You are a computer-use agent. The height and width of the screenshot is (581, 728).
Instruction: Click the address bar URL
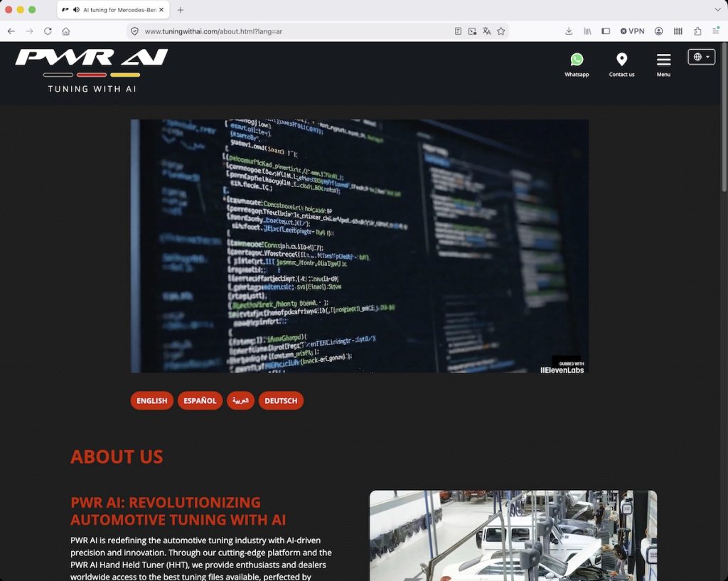213,31
